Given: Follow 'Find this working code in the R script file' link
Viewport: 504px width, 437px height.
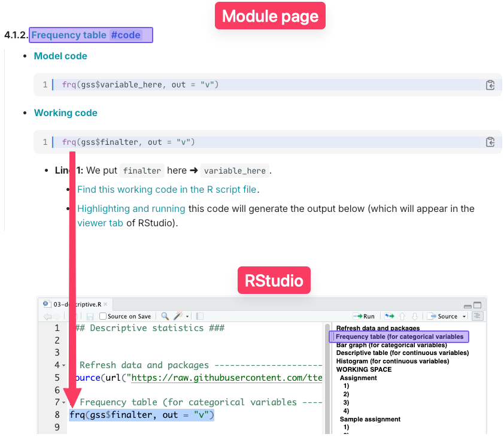Looking at the screenshot, I should click(166, 189).
